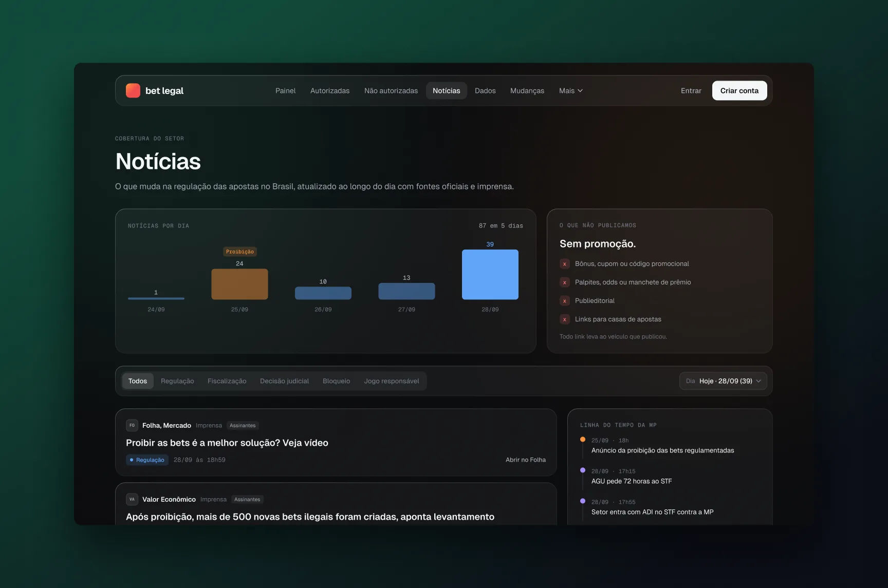Viewport: 888px width, 588px height.
Task: Click Assinantes badge next to Valor Econômico
Action: coord(247,499)
